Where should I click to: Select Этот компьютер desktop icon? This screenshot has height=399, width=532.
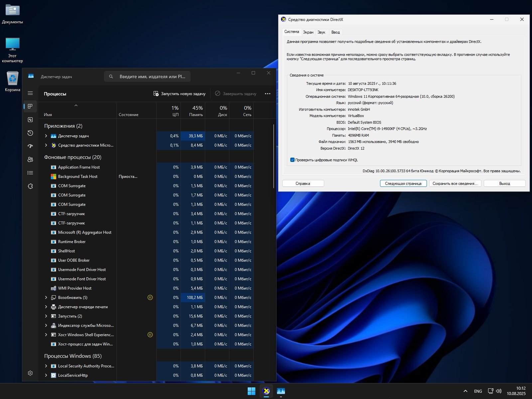(13, 50)
